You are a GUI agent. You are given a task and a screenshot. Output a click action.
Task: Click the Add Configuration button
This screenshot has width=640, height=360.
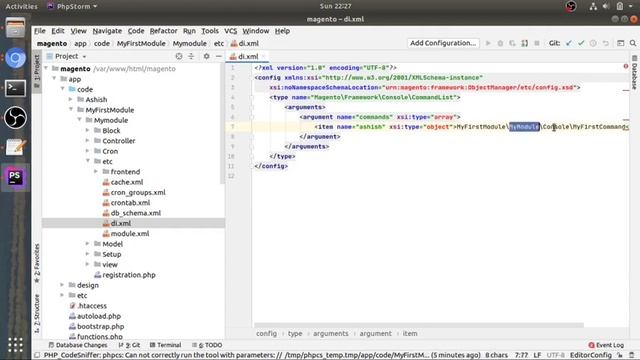click(x=443, y=43)
